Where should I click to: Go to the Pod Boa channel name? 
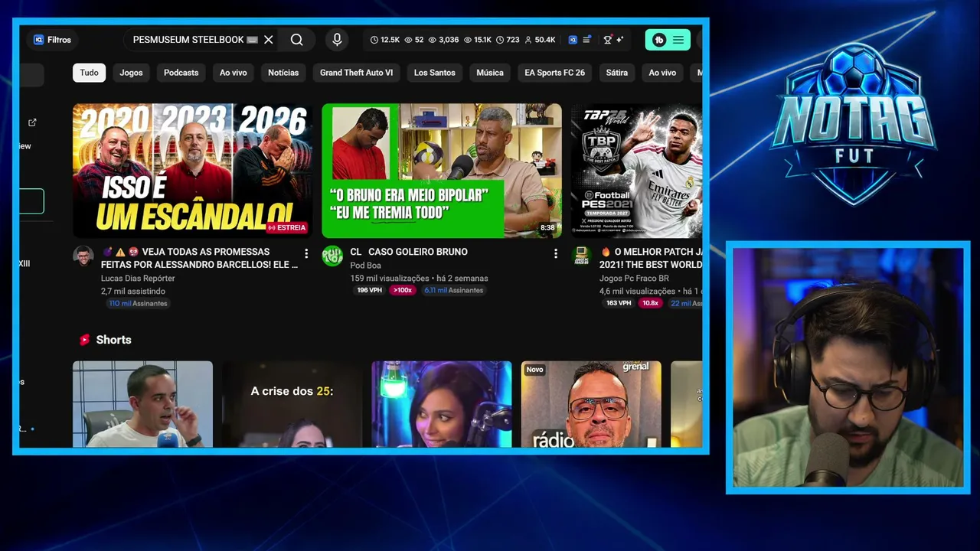[x=365, y=266]
